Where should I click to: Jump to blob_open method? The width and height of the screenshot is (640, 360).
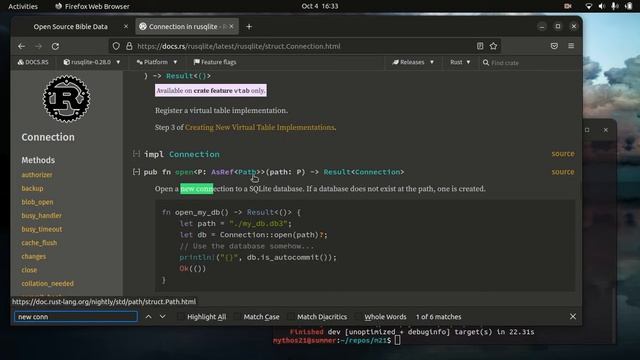pos(37,202)
